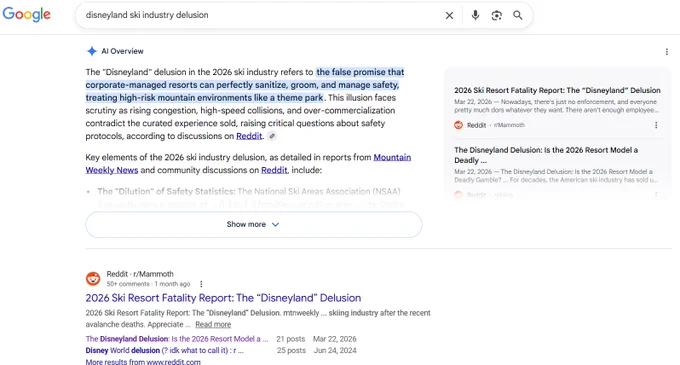Open search by image camera icon
The height and width of the screenshot is (365, 680).
point(497,16)
